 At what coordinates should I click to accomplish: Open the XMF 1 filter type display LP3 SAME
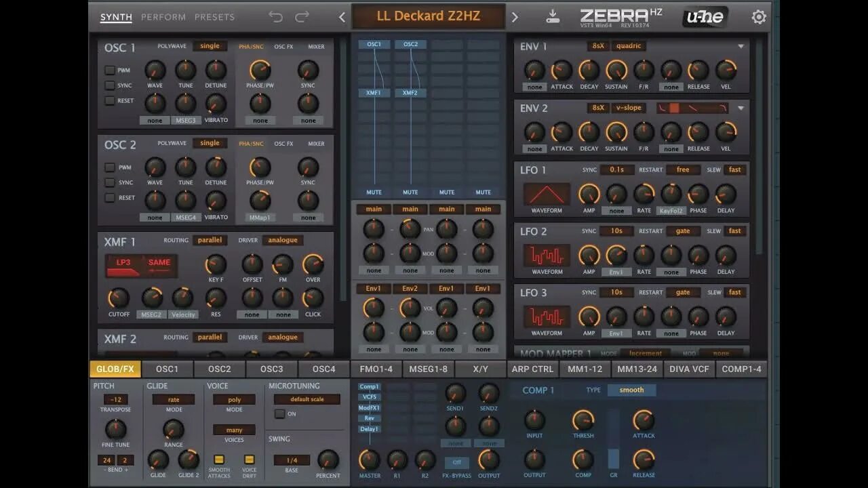coord(141,266)
